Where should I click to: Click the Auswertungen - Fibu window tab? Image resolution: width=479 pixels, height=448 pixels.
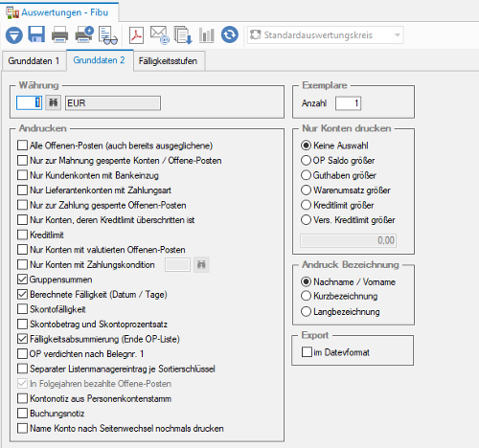point(59,12)
